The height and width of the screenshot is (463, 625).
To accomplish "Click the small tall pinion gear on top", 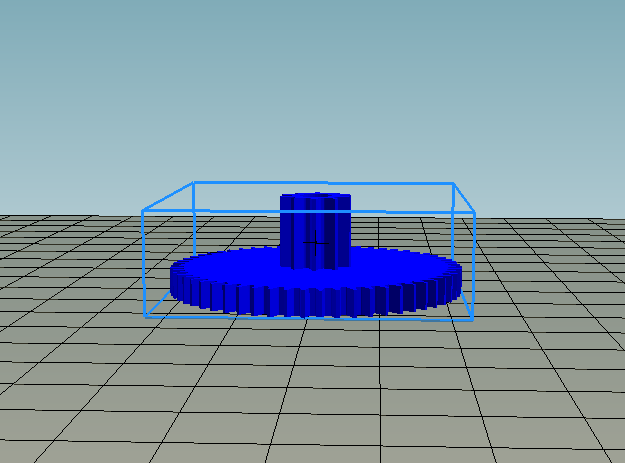I will click(315, 230).
